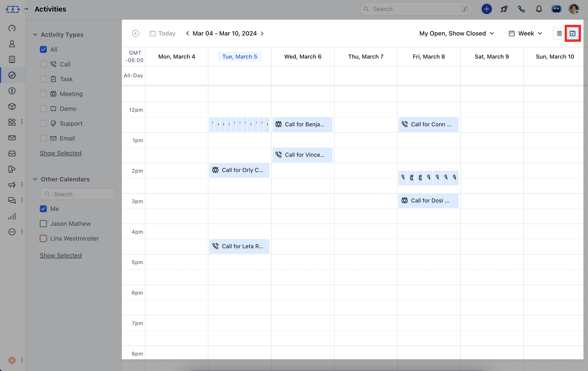The height and width of the screenshot is (371, 588).
Task: Open the My Open, Show Closed filter dropdown
Action: click(457, 34)
